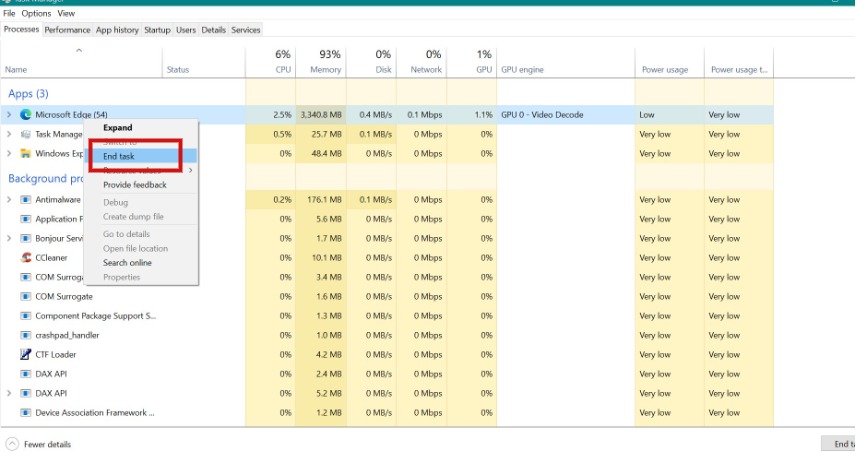Click the crashpad_handler process icon
The width and height of the screenshot is (856, 458).
pos(25,335)
